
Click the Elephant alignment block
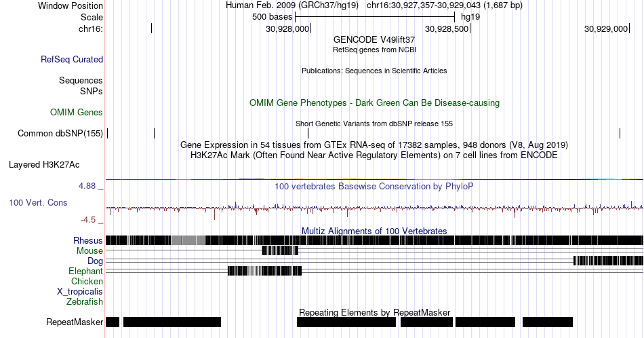point(265,271)
